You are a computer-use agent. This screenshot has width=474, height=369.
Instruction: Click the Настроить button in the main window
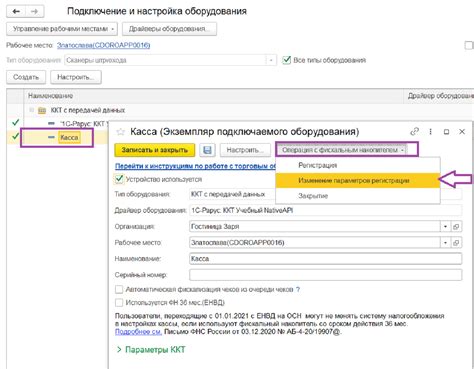76,77
